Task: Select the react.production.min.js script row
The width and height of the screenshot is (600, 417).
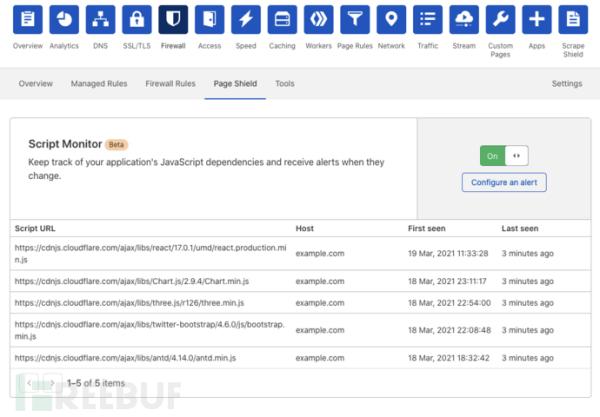Action: (x=150, y=253)
